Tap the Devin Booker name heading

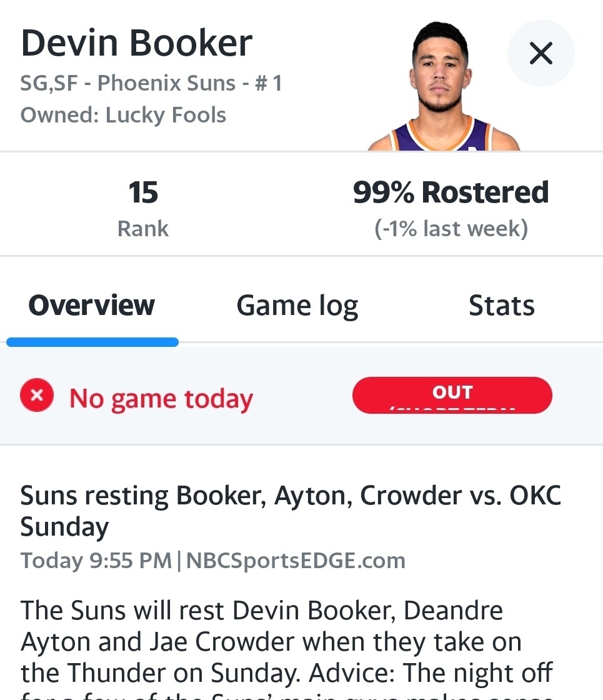[137, 43]
